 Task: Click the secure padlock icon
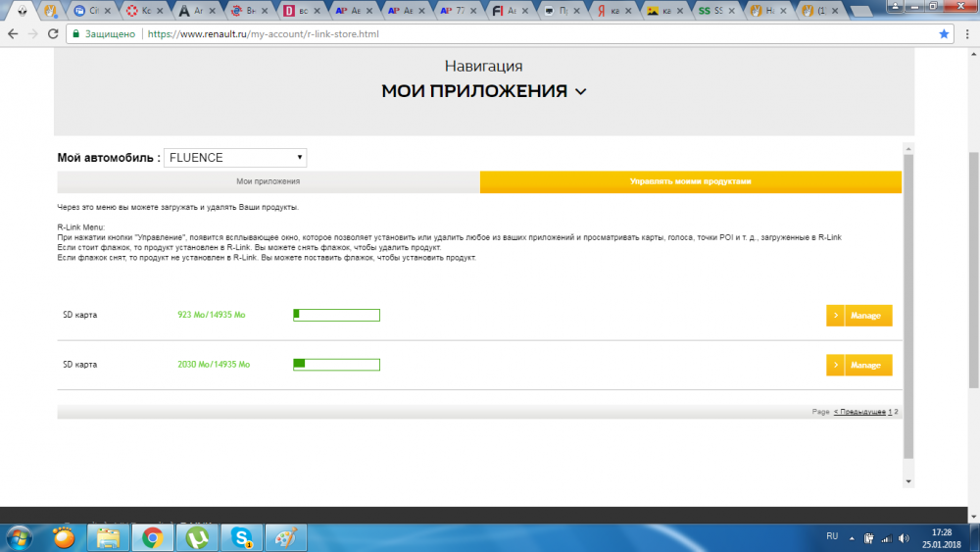(x=76, y=33)
